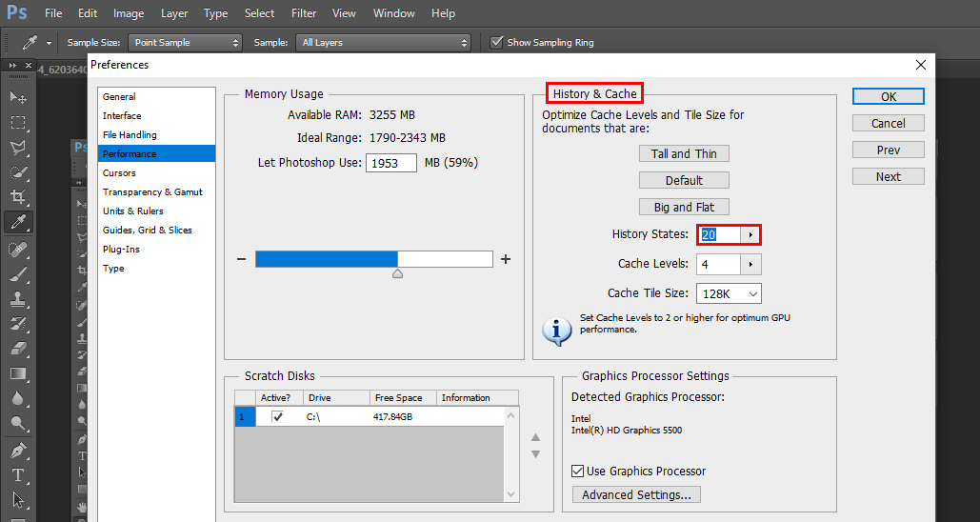This screenshot has width=980, height=522.
Task: Select the Path Selection tool
Action: tap(18, 500)
